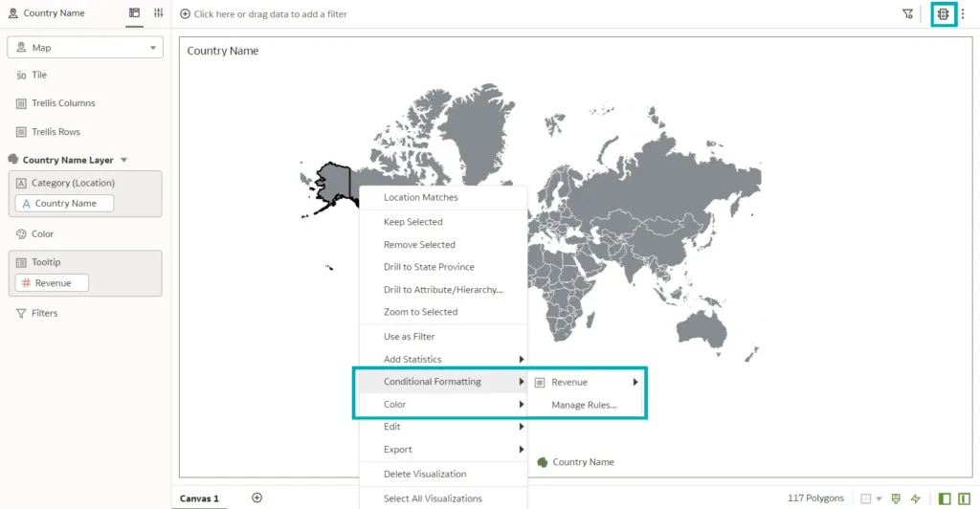The image size is (980, 509).
Task: Toggle the center panel layout icon
Action: tap(963, 498)
